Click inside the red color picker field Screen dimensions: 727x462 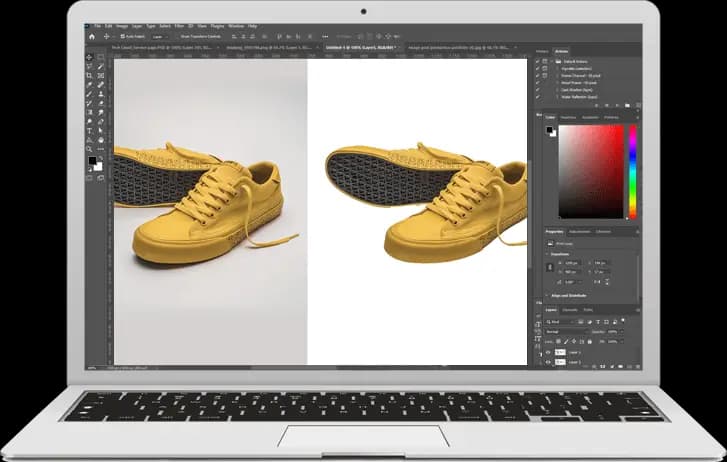coord(591,172)
